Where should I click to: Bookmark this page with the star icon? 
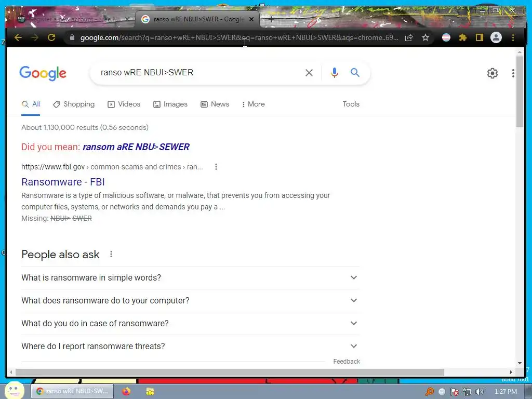(x=425, y=37)
